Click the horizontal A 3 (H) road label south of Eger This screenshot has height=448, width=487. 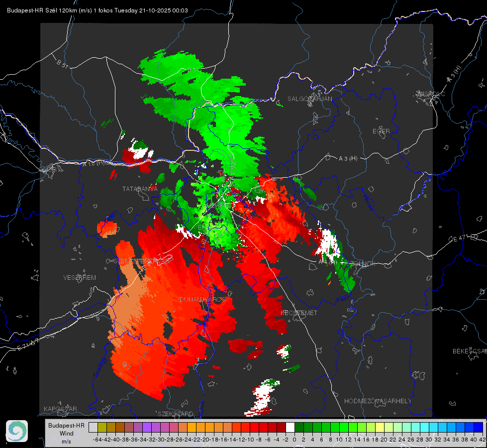pyautogui.click(x=348, y=159)
